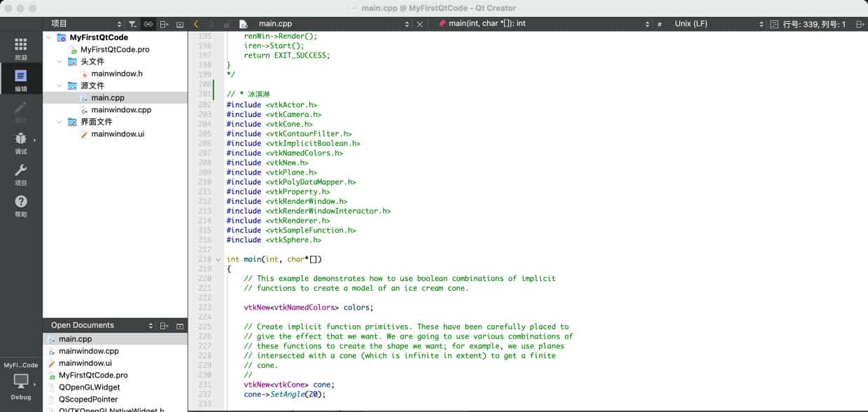Open mainwindow.ui from Open Documents list

pos(85,364)
